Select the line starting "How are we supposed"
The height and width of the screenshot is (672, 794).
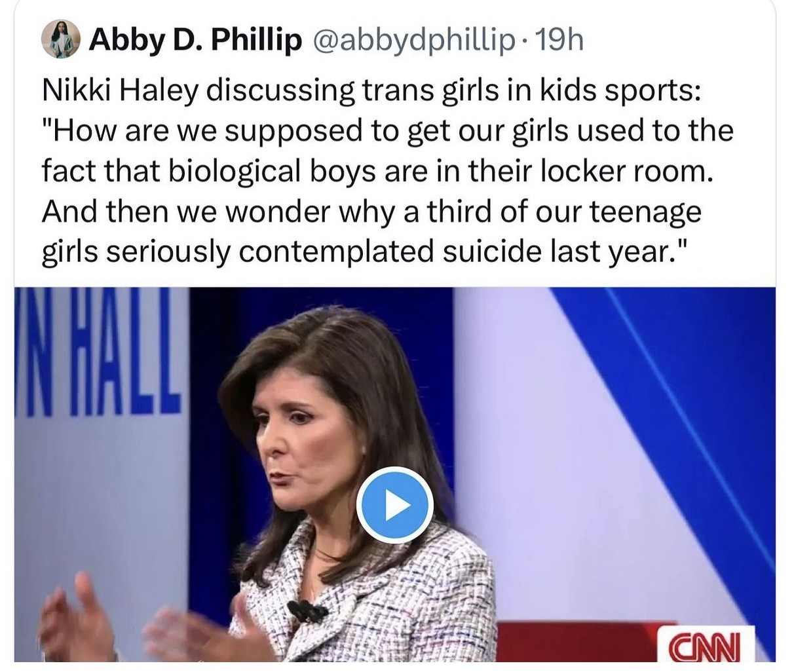pyautogui.click(x=387, y=131)
